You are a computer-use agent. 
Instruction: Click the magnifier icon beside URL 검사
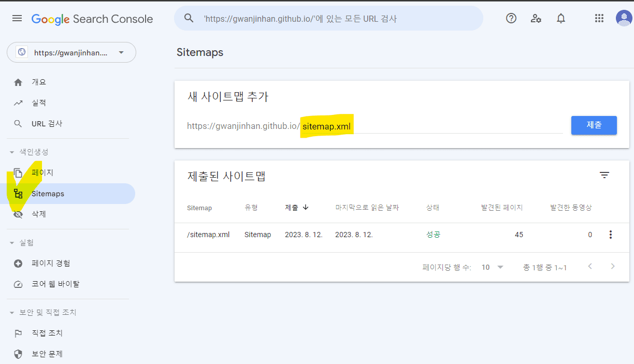point(18,124)
